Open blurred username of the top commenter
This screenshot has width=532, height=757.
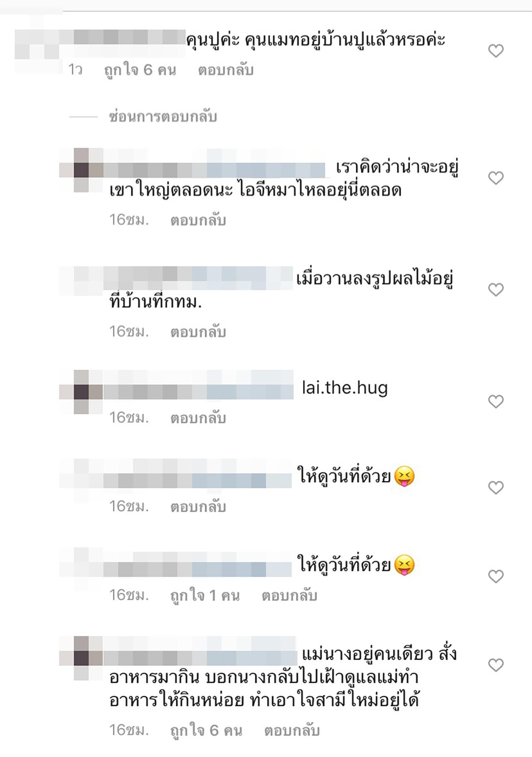coord(100,44)
